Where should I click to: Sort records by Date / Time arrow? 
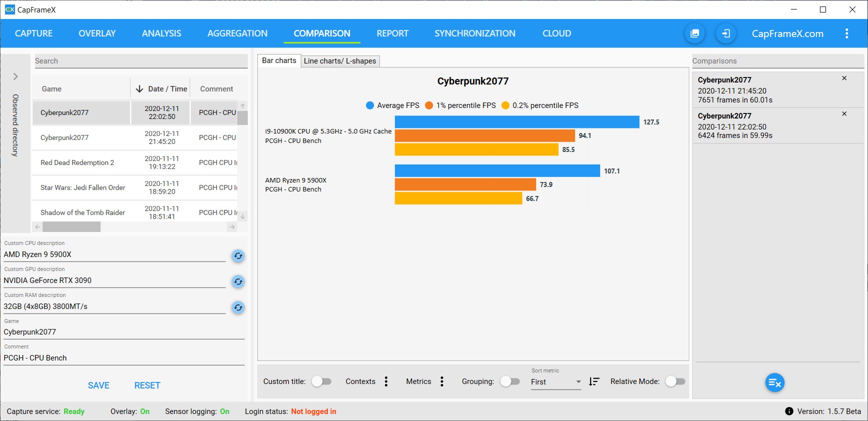point(140,89)
